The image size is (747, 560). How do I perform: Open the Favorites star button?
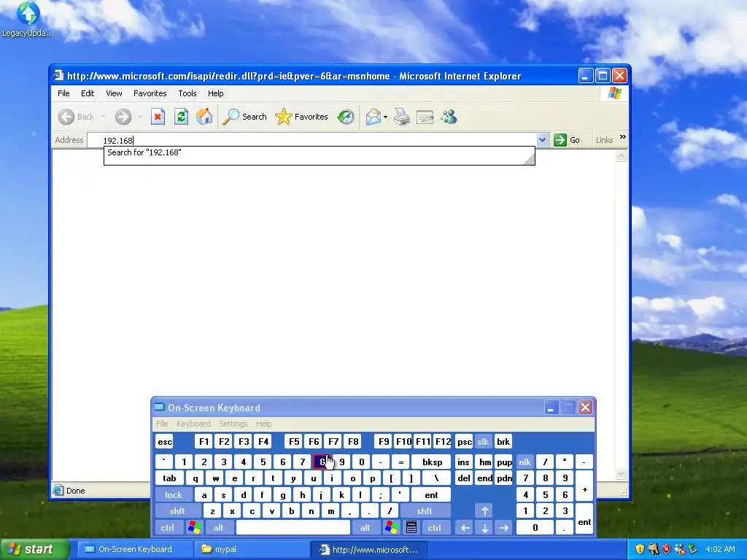tap(301, 117)
